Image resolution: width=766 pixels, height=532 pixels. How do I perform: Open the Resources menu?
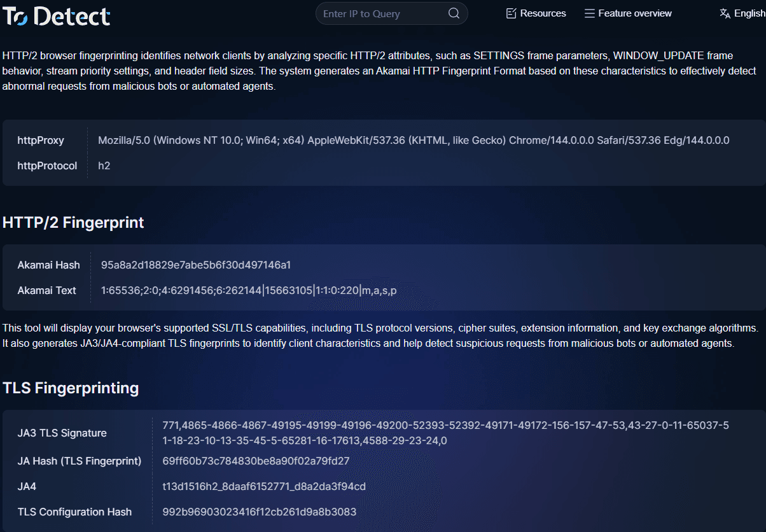(x=543, y=13)
